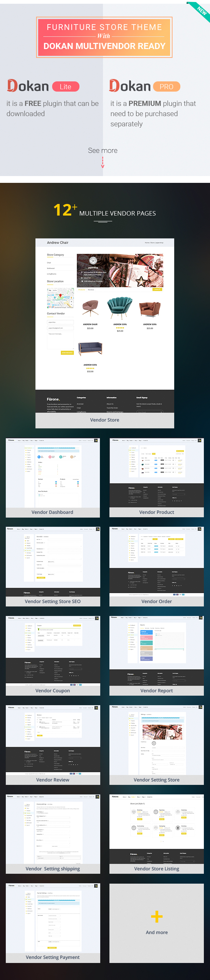210x980 pixels.
Task: Click the Send Message yellow button
Action: [67, 353]
